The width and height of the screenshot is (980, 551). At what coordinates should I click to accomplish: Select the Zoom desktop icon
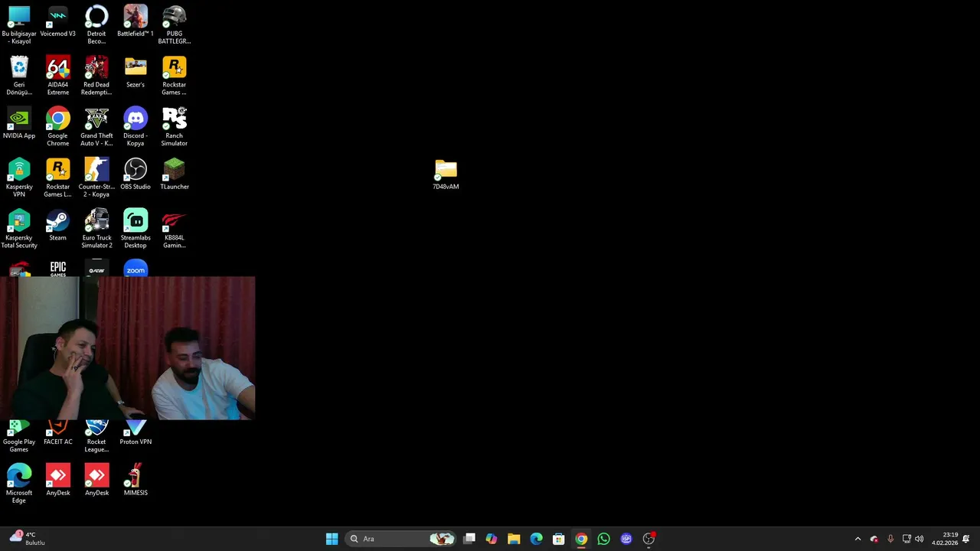[136, 269]
